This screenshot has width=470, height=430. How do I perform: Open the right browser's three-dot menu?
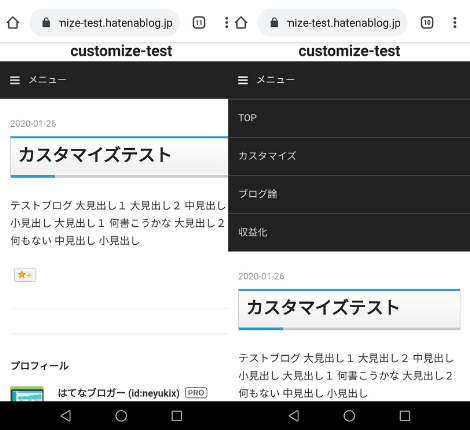click(455, 23)
